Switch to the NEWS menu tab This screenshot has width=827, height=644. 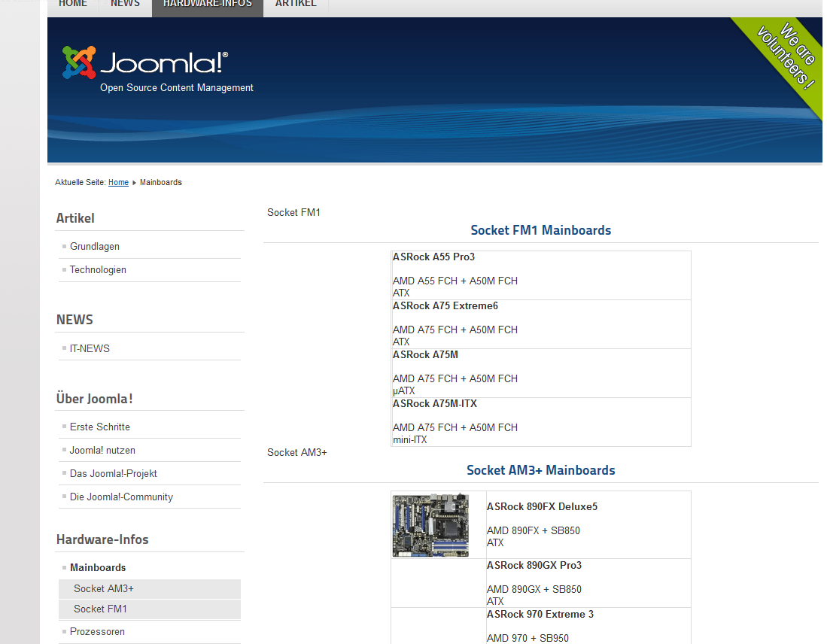click(125, 5)
